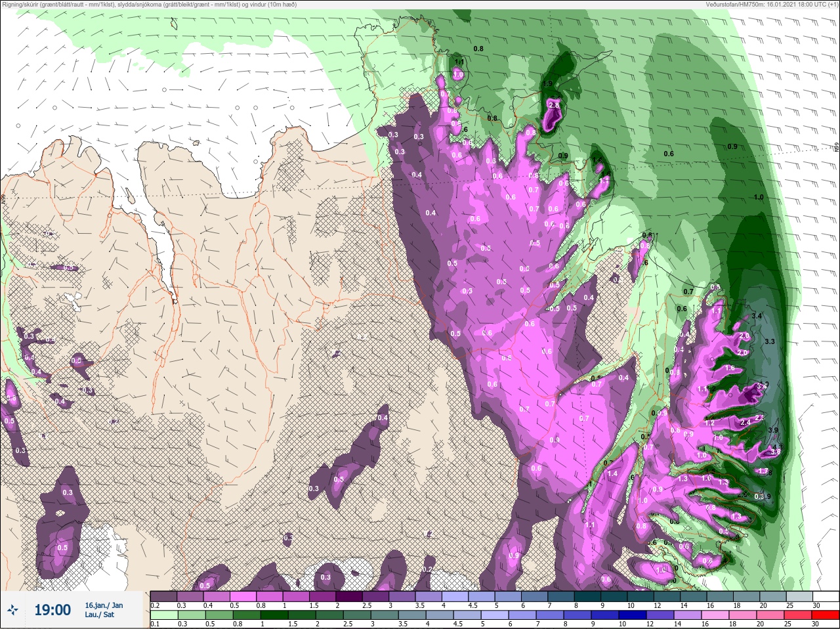The width and height of the screenshot is (840, 629).
Task: Click the date label '16.jan./ Jan'
Action: (x=104, y=605)
